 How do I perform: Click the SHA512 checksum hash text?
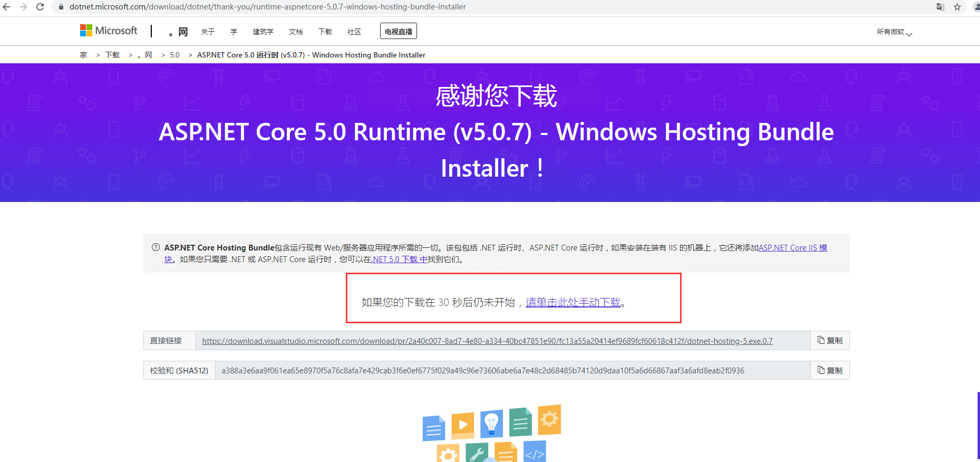(483, 371)
